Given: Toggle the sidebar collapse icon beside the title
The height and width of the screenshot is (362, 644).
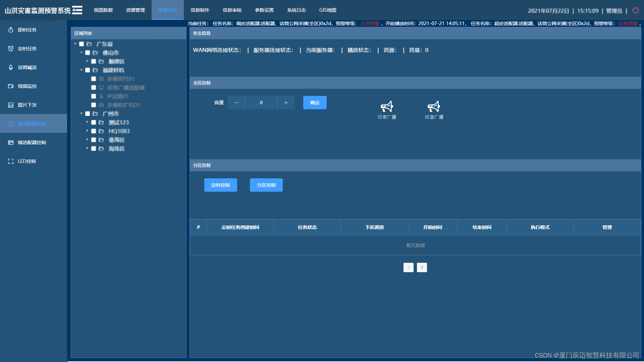Looking at the screenshot, I should tap(77, 10).
